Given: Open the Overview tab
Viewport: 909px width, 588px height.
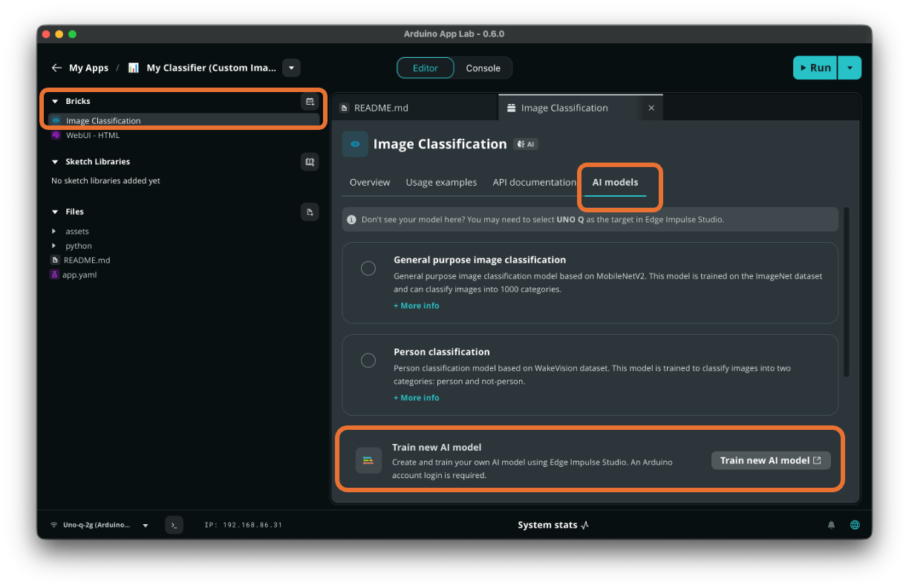Looking at the screenshot, I should click(x=370, y=182).
